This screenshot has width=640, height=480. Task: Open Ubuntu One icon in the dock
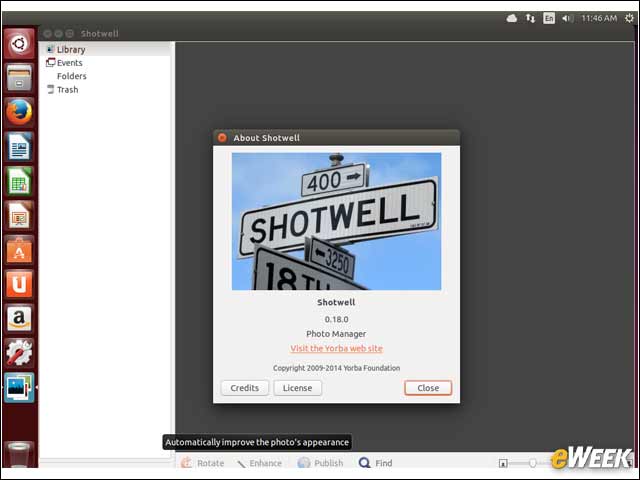click(x=19, y=284)
